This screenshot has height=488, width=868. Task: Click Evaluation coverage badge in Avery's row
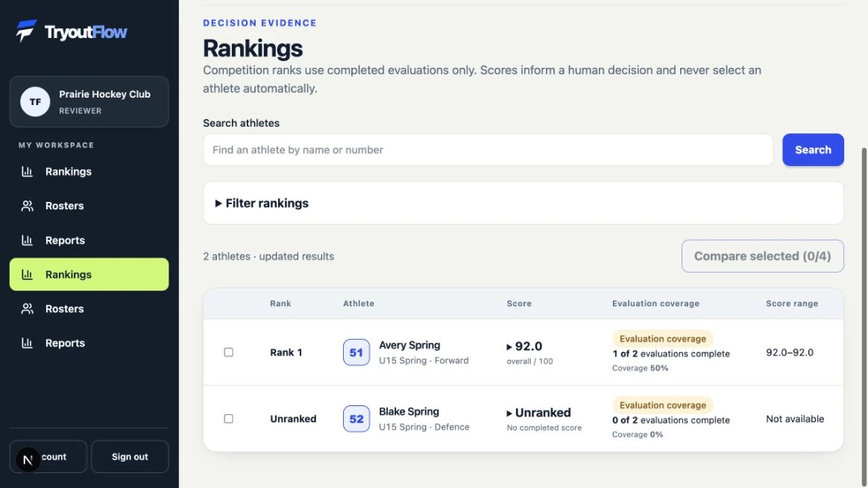[662, 338]
